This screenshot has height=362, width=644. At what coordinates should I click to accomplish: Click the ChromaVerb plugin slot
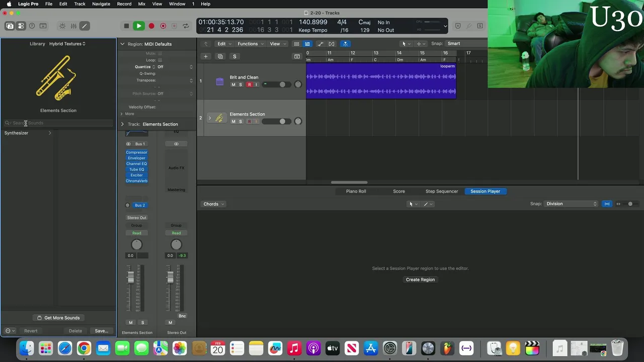137,181
